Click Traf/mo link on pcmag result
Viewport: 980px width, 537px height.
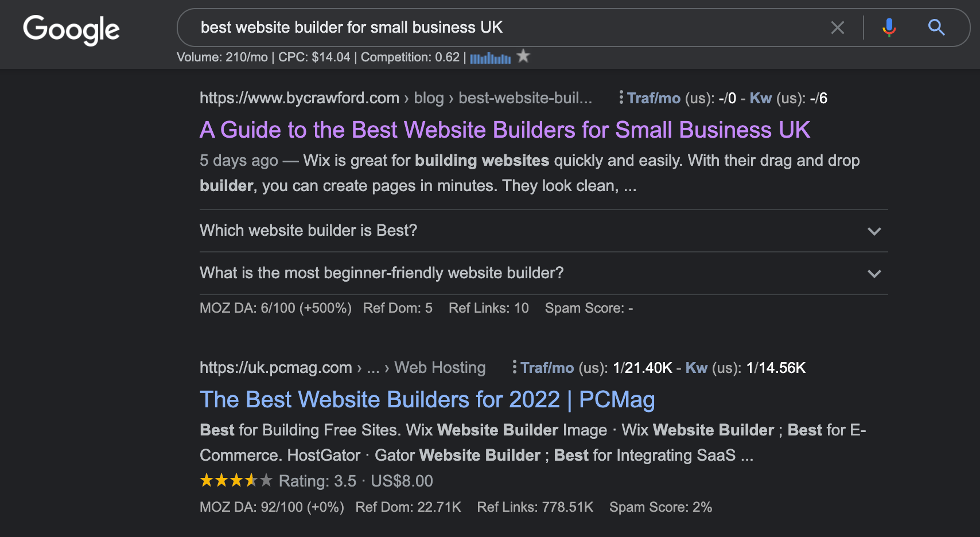point(547,368)
